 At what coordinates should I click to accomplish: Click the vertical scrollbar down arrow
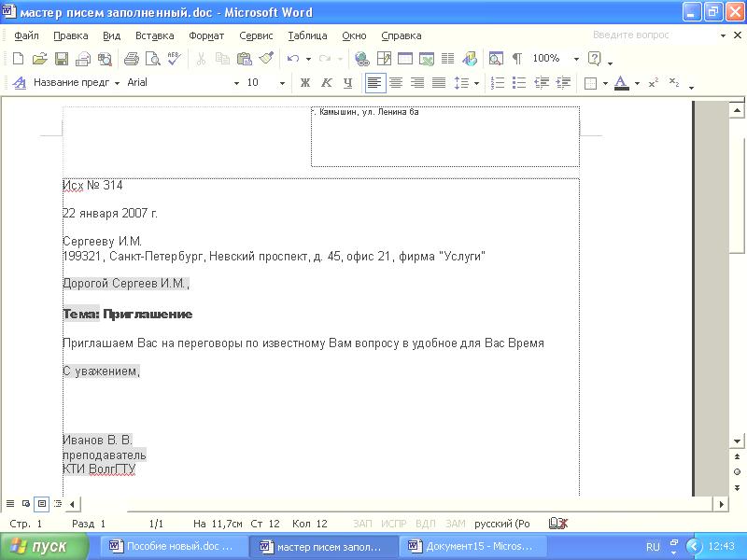click(737, 441)
